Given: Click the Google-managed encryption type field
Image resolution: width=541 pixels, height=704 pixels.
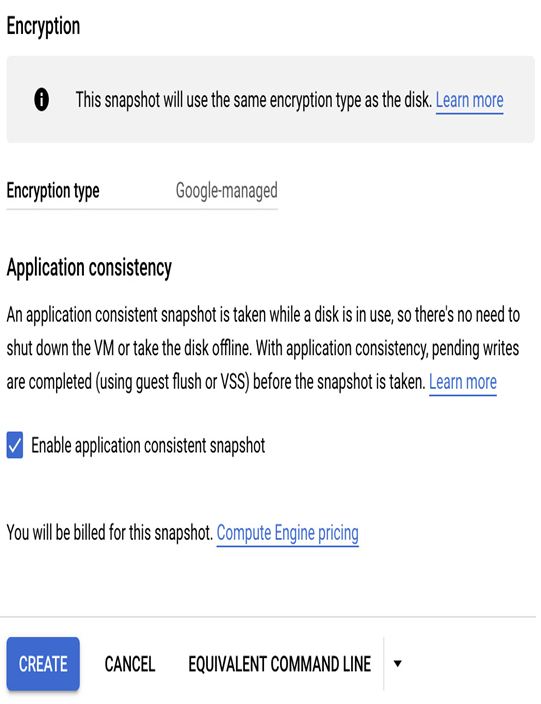Looking at the screenshot, I should point(226,191).
